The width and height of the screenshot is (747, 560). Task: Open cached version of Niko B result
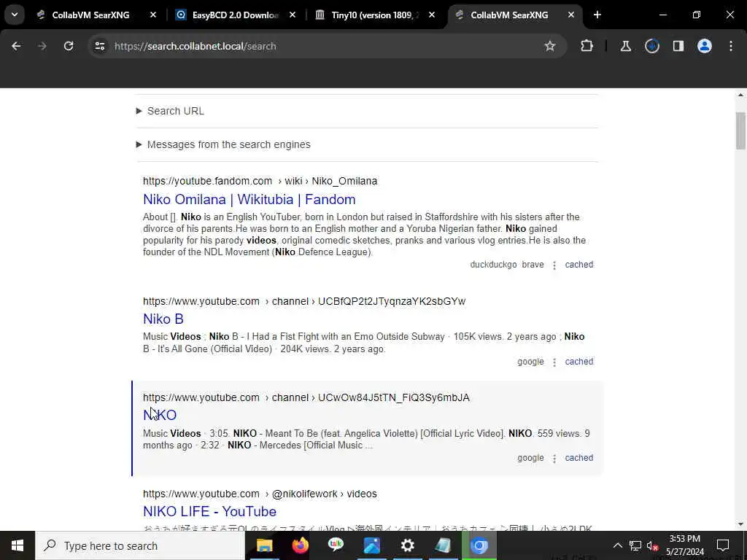click(x=578, y=362)
